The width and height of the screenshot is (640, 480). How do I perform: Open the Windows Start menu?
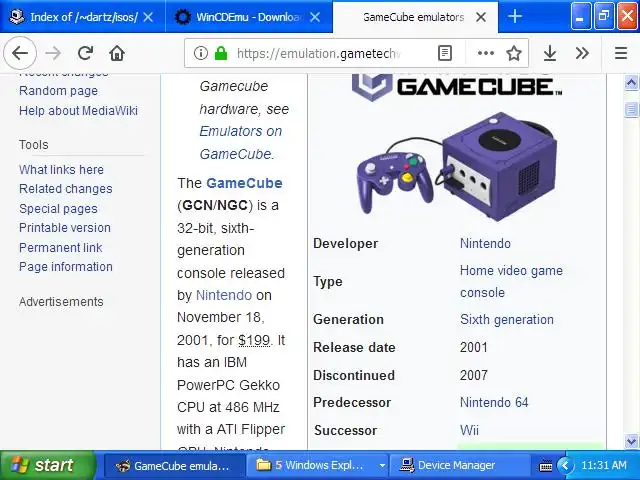pos(47,465)
